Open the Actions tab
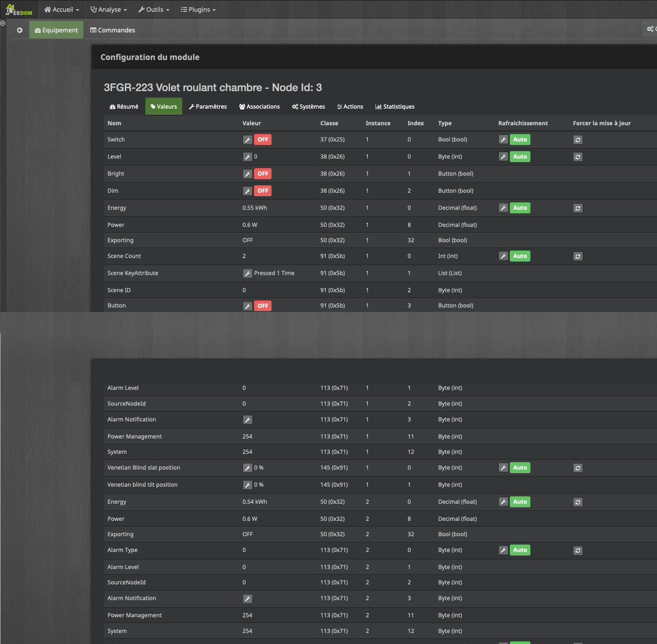 click(x=350, y=106)
